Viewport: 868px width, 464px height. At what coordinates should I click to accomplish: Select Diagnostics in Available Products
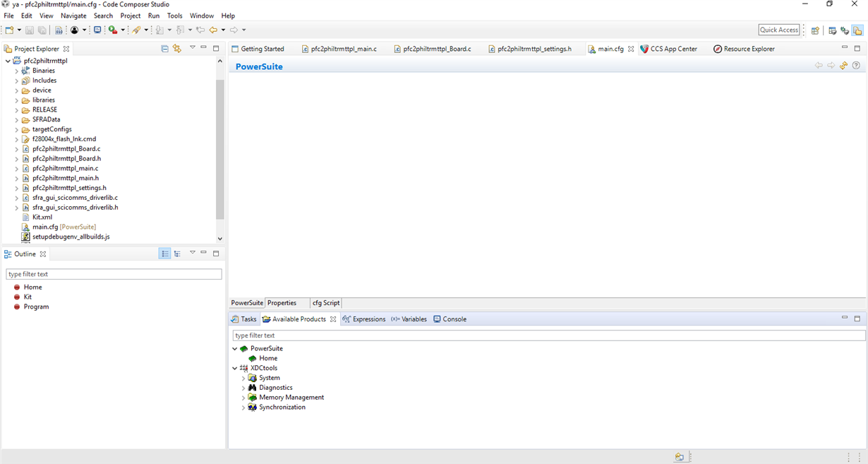point(270,388)
